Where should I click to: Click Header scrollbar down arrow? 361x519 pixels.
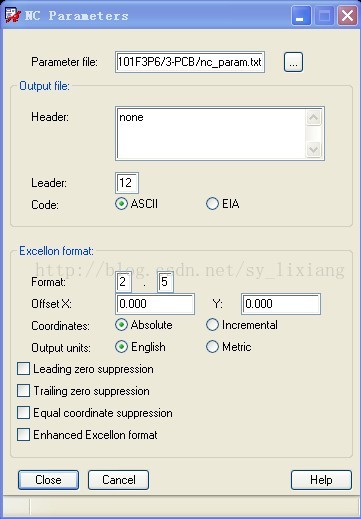click(x=313, y=149)
